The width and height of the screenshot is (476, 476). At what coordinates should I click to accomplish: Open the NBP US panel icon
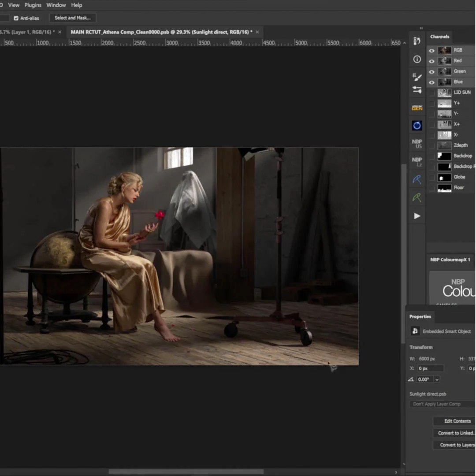coord(417,143)
